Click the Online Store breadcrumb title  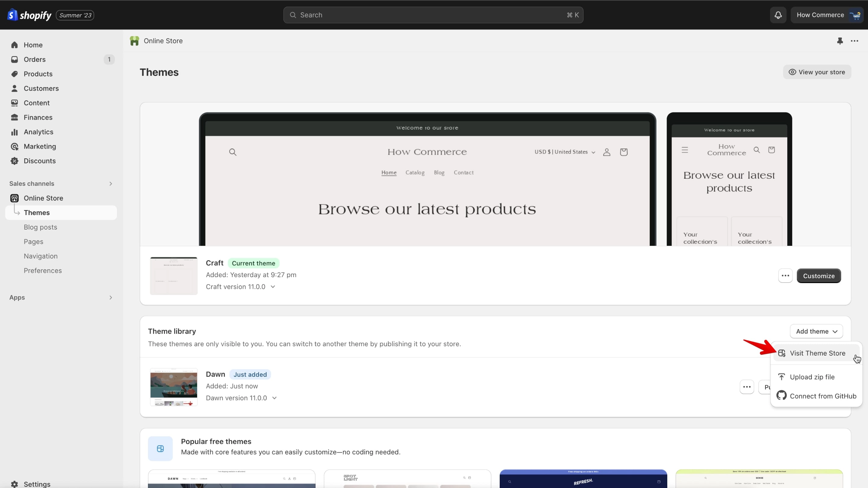pos(163,41)
